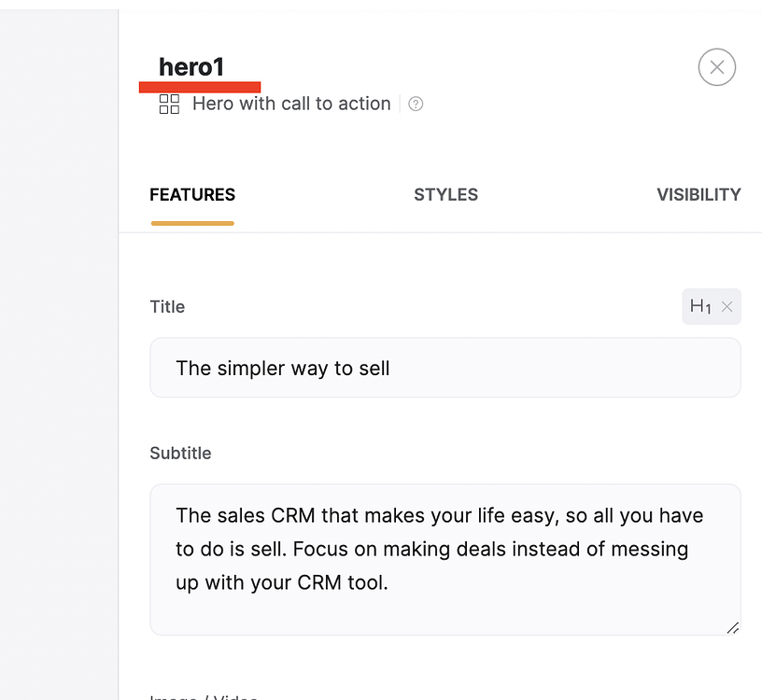762x700 pixels.
Task: Click inside the Subtitle text area
Action: 445,560
